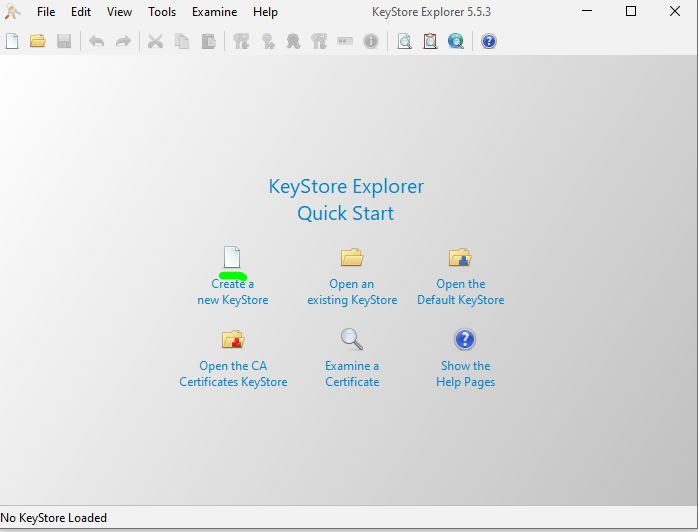
Task: Click the KeyStore Explorer app icon in title bar
Action: 12,12
